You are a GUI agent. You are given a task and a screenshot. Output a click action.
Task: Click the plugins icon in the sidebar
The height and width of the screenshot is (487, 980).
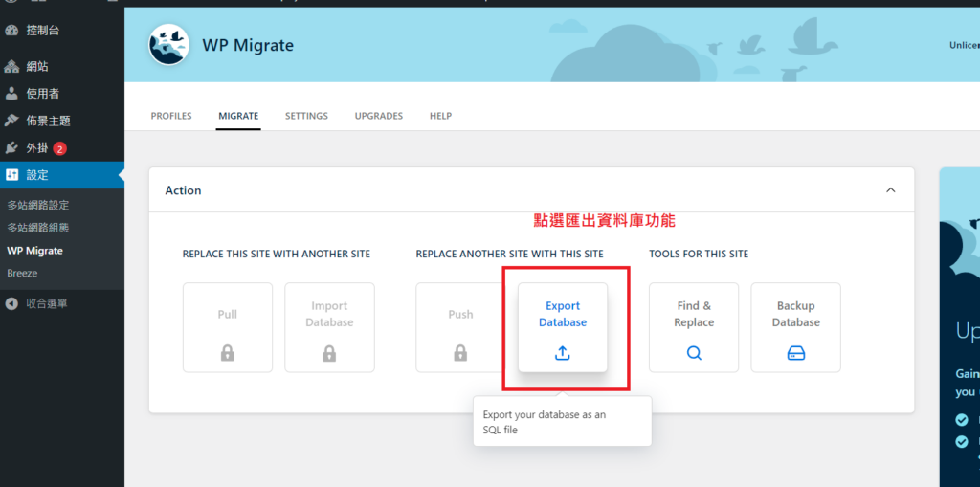click(11, 148)
